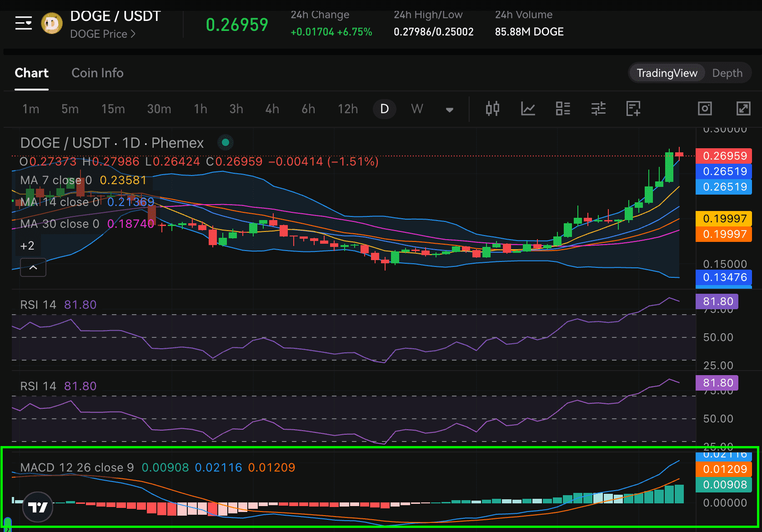Select the daily D timeframe
The width and height of the screenshot is (762, 532).
(x=385, y=109)
